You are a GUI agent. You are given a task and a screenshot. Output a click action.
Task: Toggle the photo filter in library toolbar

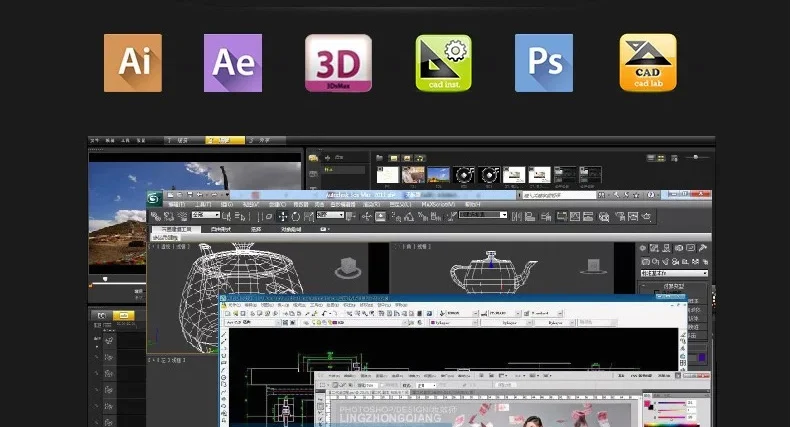[x=407, y=158]
